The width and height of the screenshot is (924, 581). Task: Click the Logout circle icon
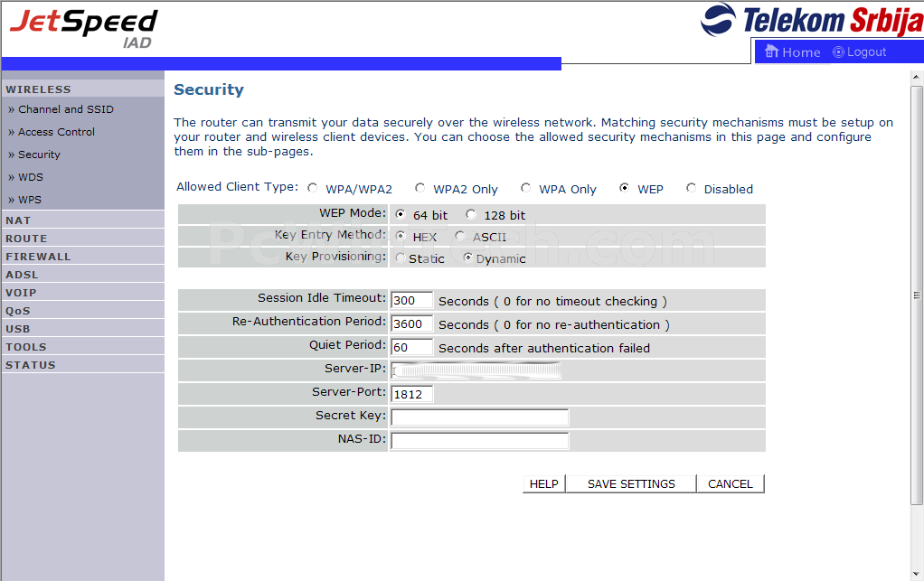point(838,52)
